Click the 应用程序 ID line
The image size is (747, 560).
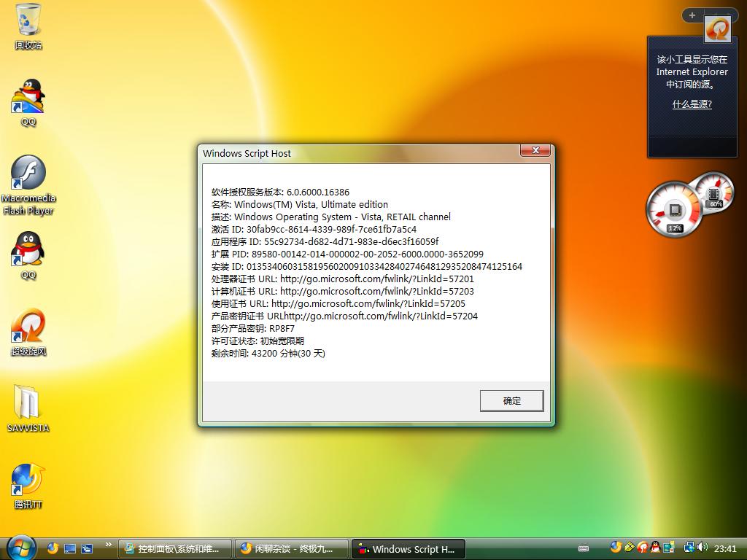(x=325, y=241)
